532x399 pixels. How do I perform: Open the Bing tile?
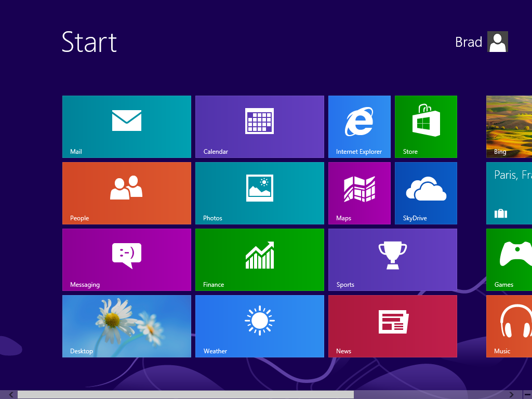[509, 127]
